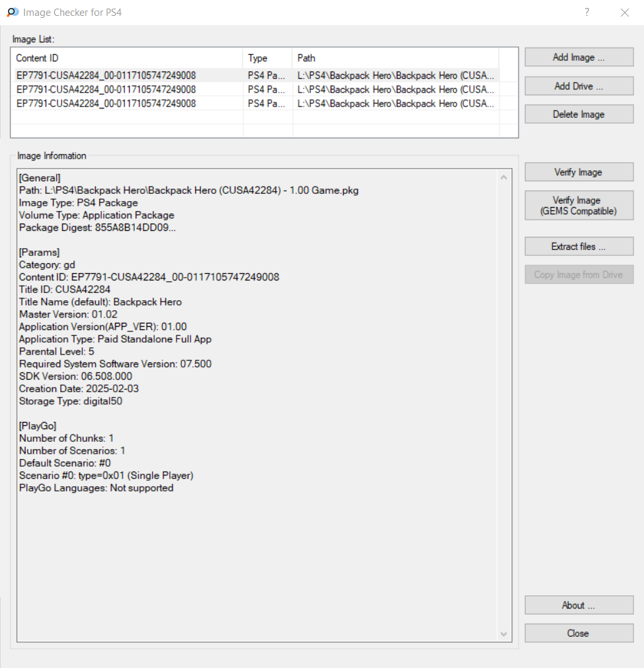Click the Application Type: Paid Standalone line

coord(115,339)
